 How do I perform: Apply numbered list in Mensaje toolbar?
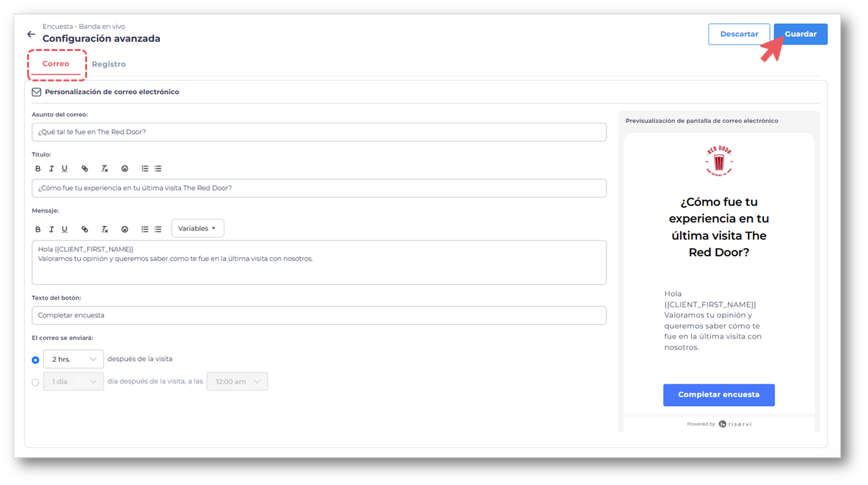click(x=145, y=229)
